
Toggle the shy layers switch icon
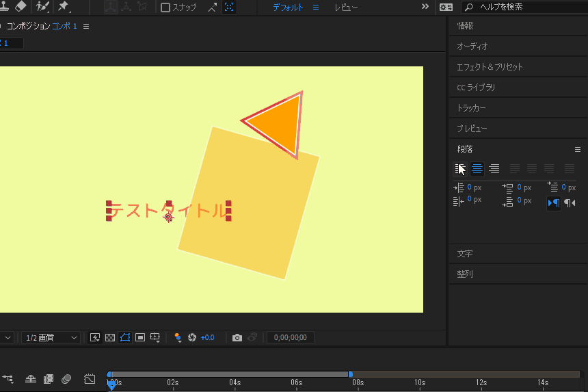31,379
